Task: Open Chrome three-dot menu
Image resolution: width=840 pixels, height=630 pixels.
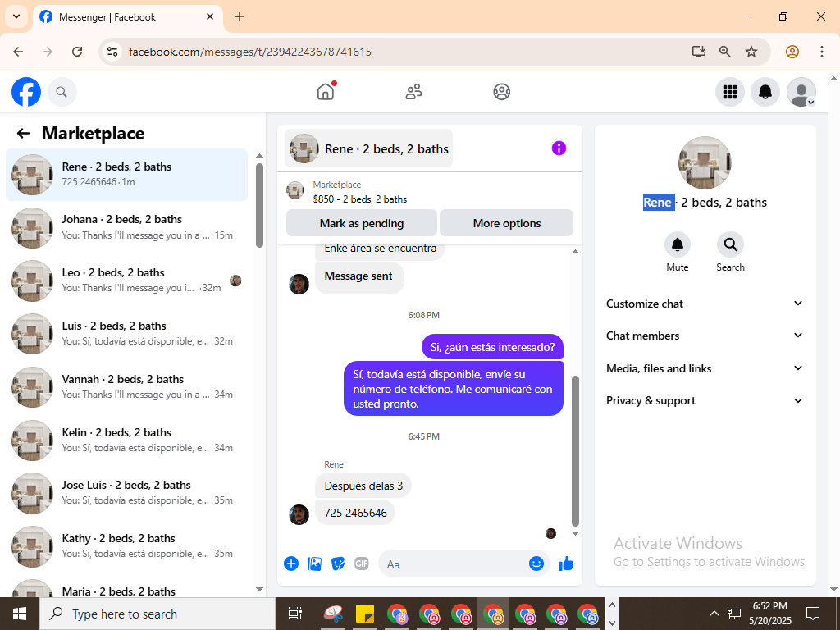Action: click(x=821, y=52)
